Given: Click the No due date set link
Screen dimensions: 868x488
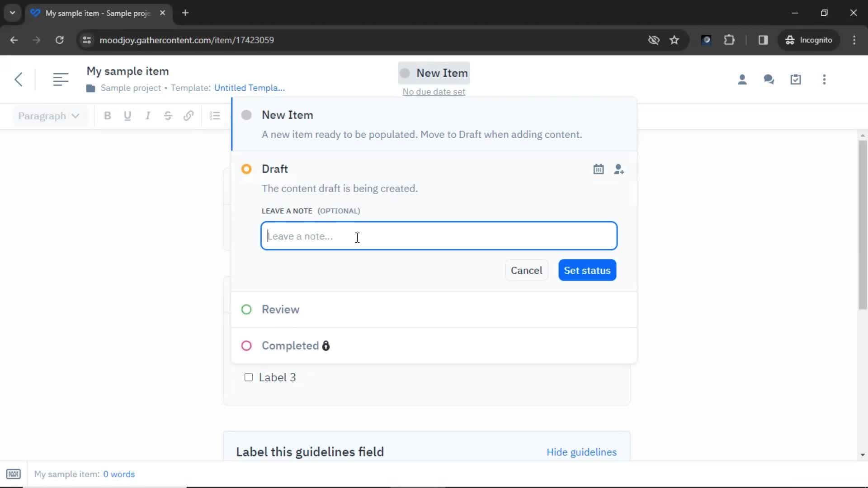Looking at the screenshot, I should point(434,92).
